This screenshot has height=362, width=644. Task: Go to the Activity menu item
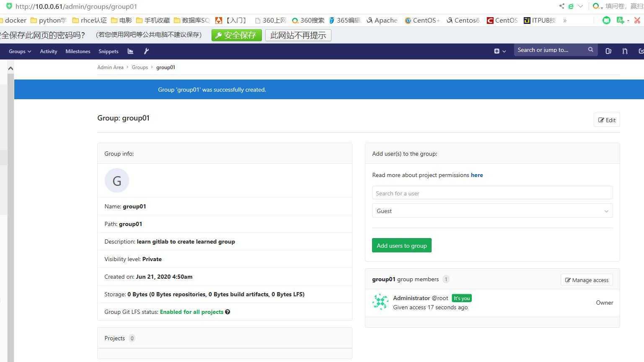48,51
